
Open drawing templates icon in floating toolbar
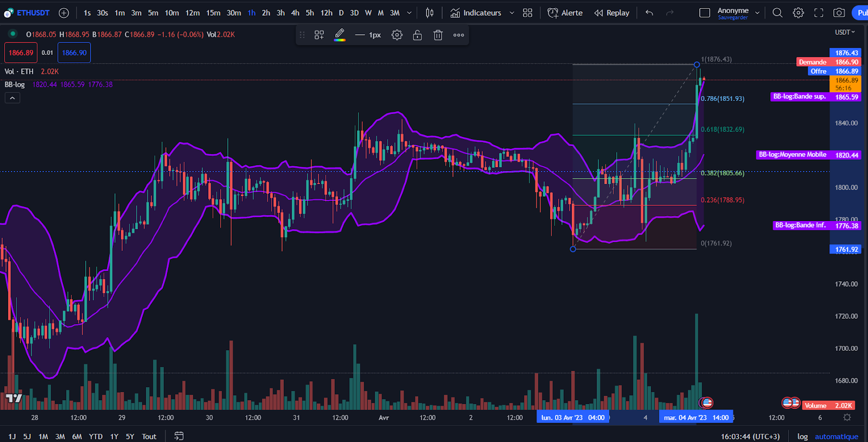(x=319, y=35)
